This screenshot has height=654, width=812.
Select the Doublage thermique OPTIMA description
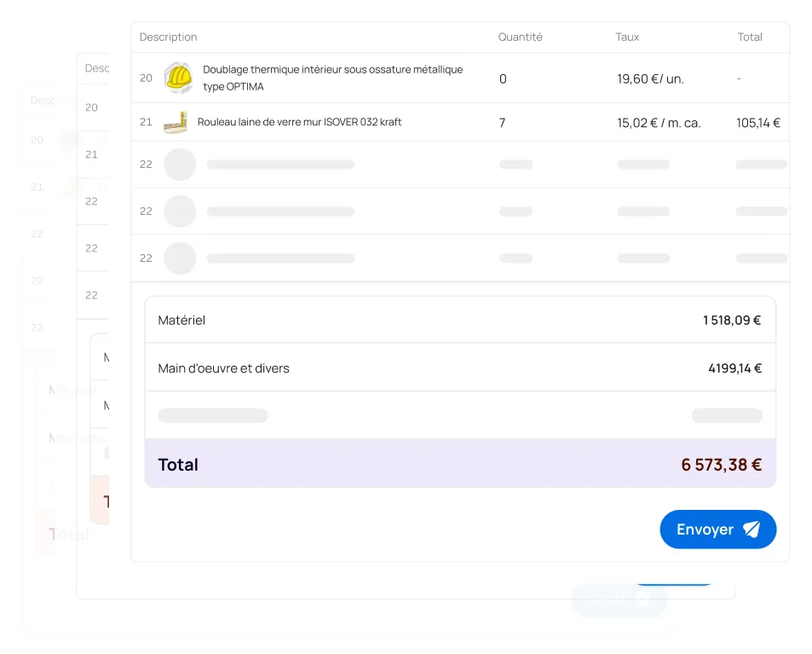332,78
